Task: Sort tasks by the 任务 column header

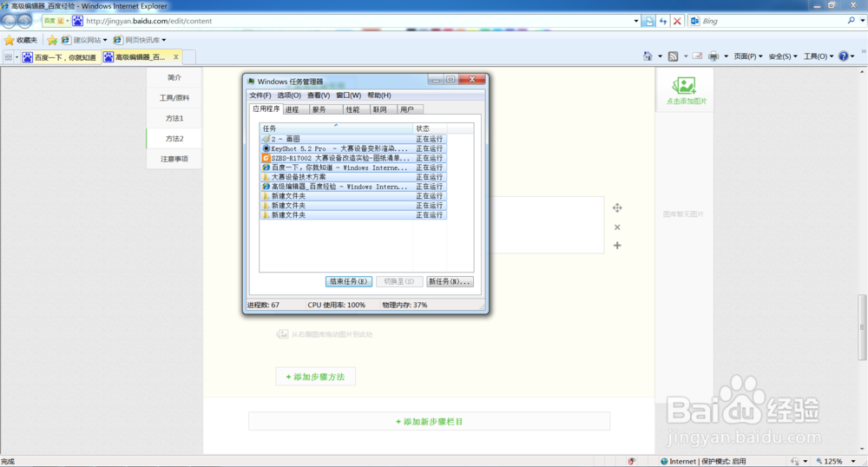Action: [336, 128]
